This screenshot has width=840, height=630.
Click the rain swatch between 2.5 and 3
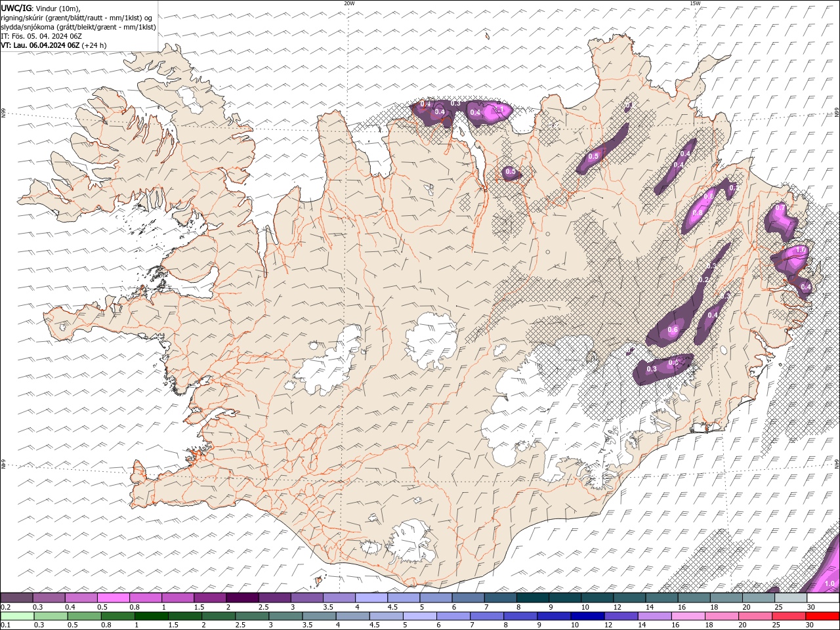point(251,616)
